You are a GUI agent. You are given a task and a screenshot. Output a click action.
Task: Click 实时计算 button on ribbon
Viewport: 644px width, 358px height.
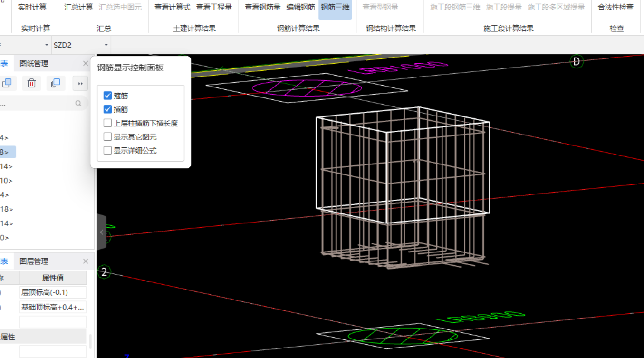(x=33, y=7)
